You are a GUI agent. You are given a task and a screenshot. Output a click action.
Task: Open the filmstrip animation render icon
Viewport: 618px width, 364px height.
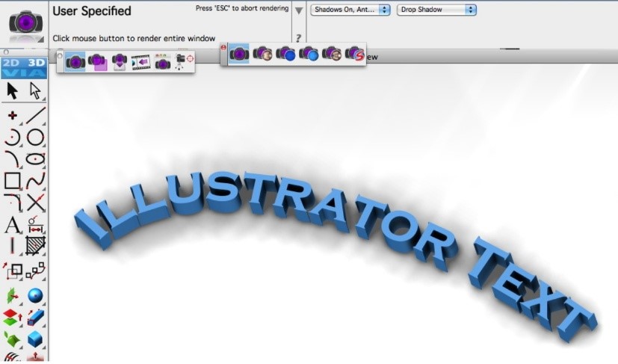click(x=140, y=62)
